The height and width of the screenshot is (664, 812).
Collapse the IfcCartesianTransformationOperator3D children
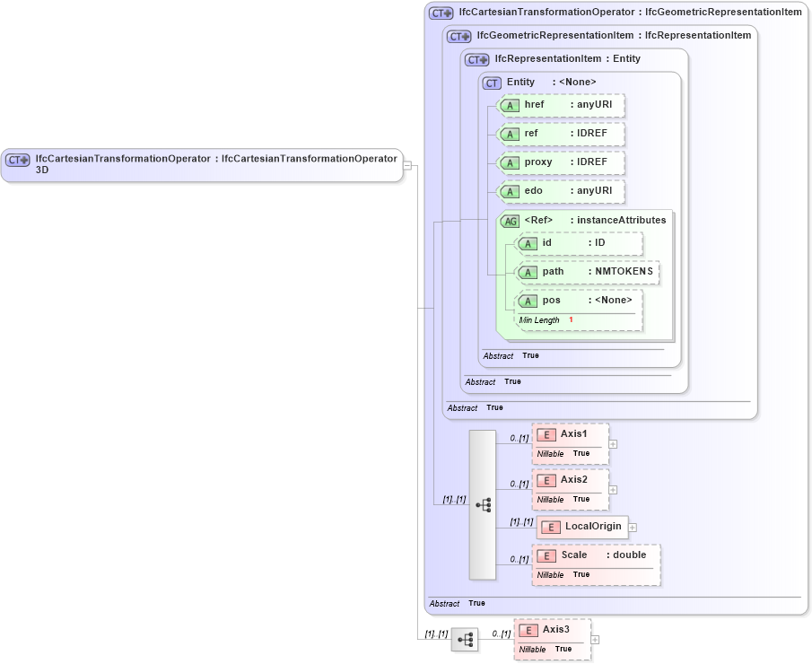pyautogui.click(x=406, y=165)
